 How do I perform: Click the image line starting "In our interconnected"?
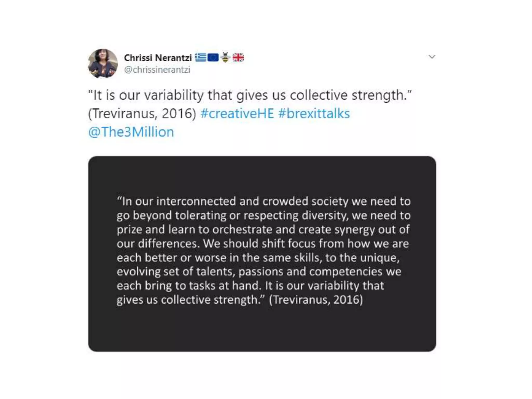click(x=263, y=201)
